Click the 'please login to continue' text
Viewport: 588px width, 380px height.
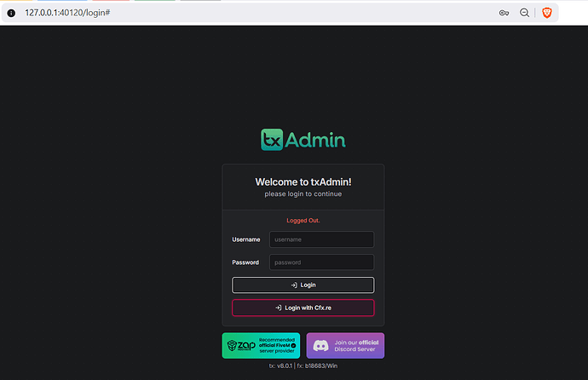pyautogui.click(x=303, y=193)
